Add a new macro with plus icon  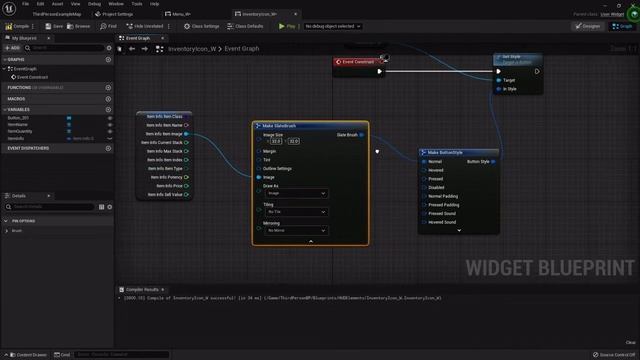pos(108,99)
